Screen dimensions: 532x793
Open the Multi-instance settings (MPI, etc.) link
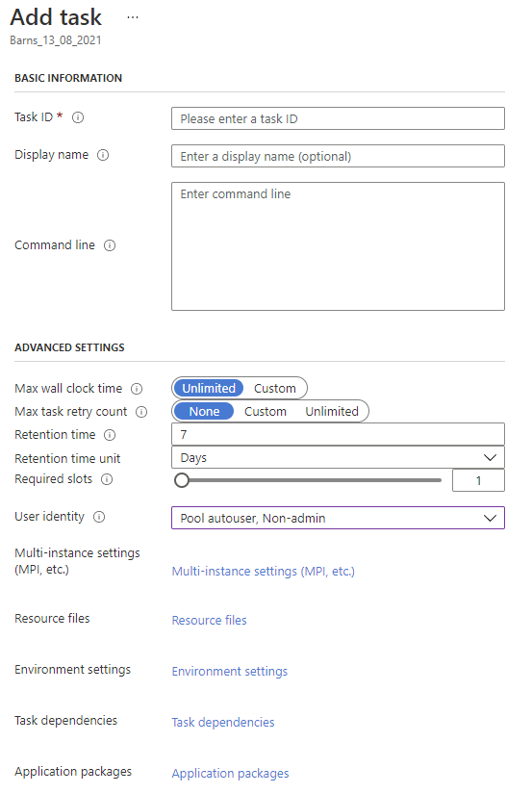263,572
